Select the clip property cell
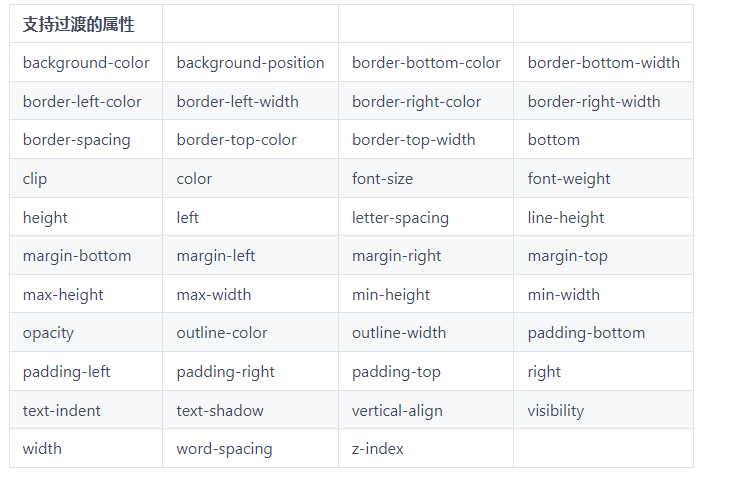The image size is (740, 484). (35, 179)
